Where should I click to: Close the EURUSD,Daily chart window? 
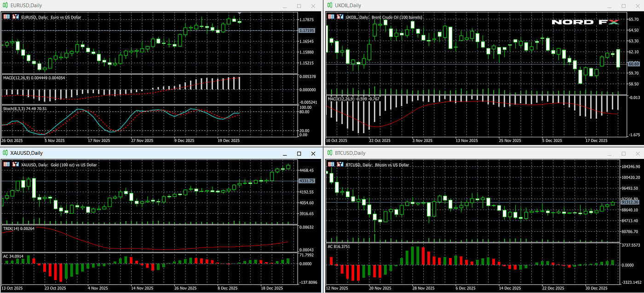coord(313,6)
